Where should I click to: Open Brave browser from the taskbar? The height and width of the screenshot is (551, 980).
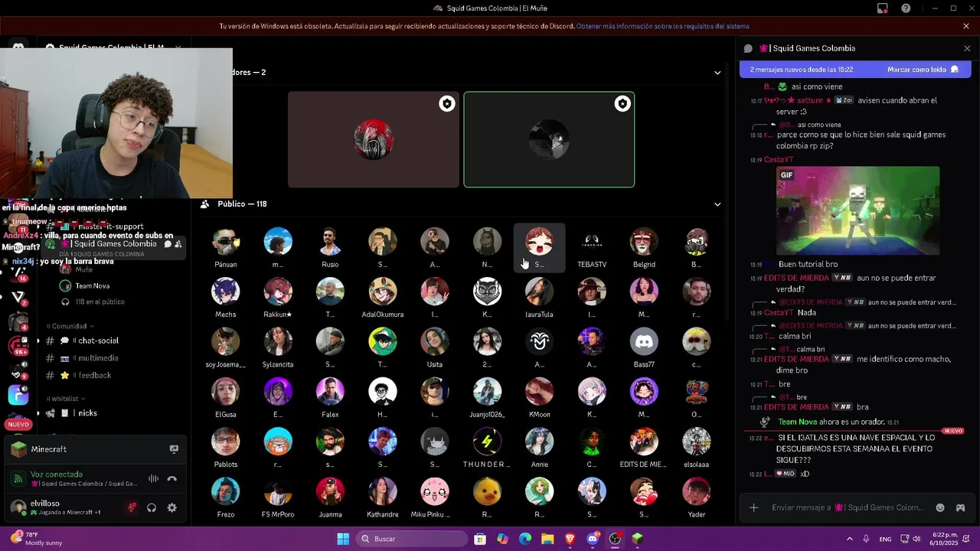(570, 539)
